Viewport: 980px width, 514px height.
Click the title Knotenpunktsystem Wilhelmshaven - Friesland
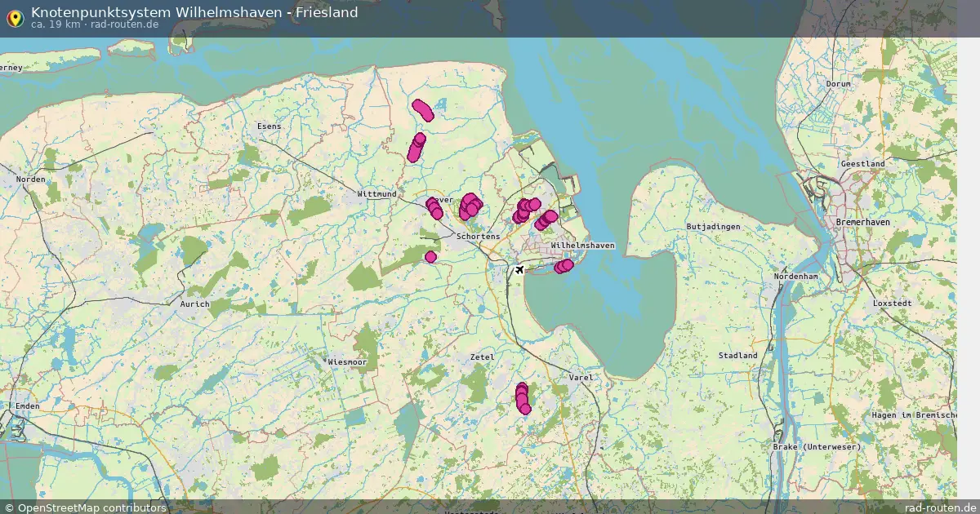(x=194, y=12)
